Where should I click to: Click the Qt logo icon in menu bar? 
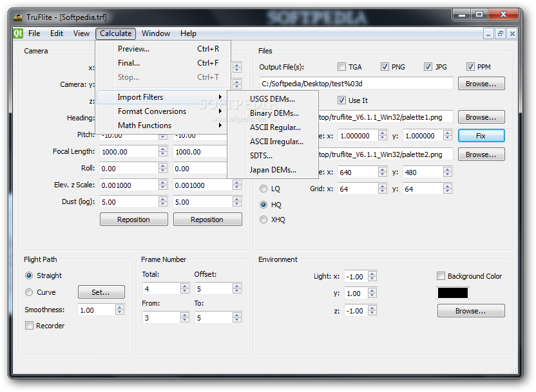tap(18, 33)
